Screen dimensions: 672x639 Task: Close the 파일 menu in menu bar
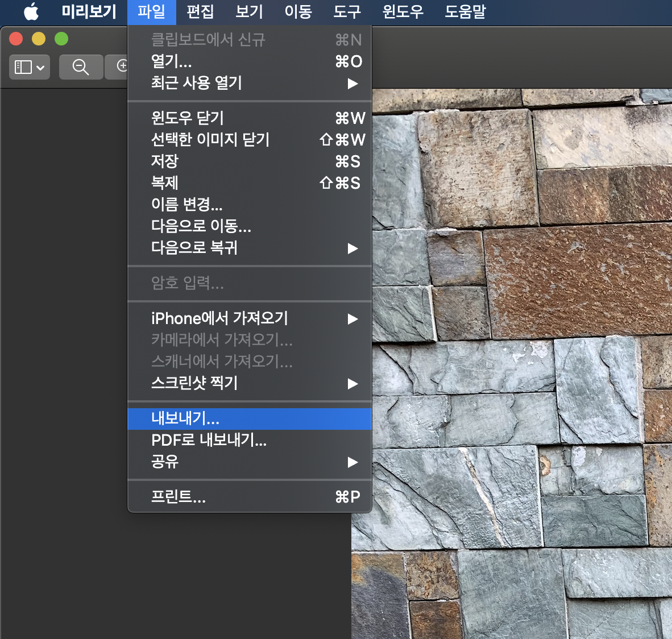pyautogui.click(x=152, y=11)
